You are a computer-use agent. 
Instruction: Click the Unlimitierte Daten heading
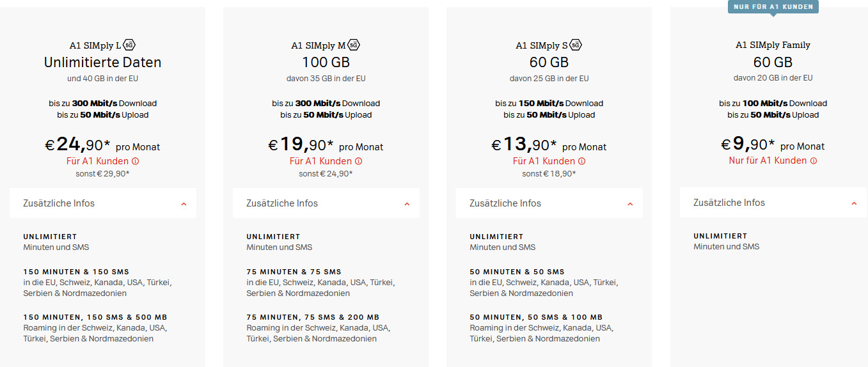click(102, 62)
